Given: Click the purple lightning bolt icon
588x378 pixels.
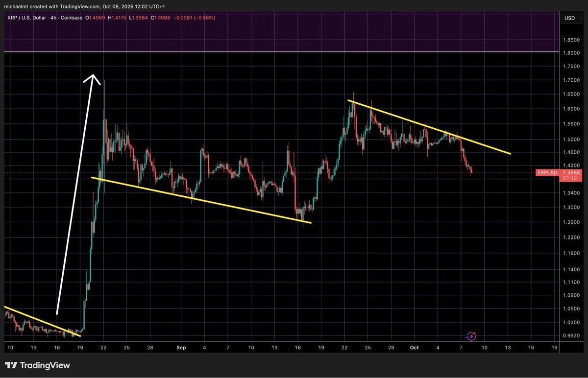Looking at the screenshot, I should (471, 336).
